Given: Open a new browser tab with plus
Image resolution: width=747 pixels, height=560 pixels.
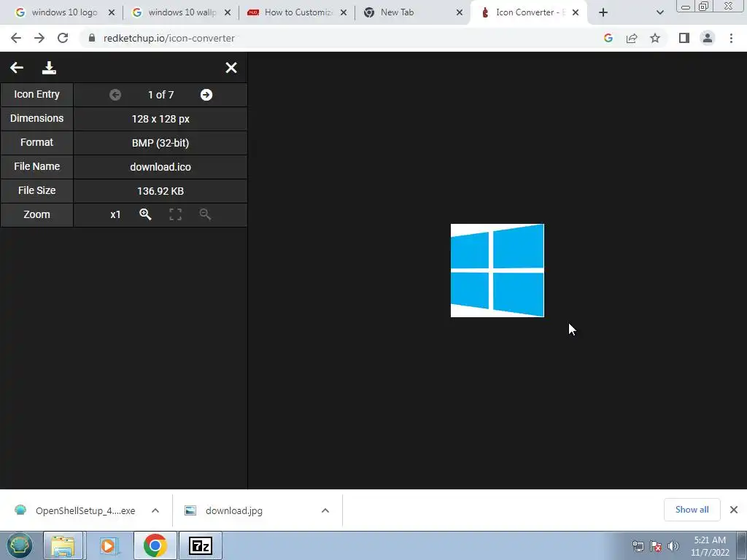Looking at the screenshot, I should [603, 12].
